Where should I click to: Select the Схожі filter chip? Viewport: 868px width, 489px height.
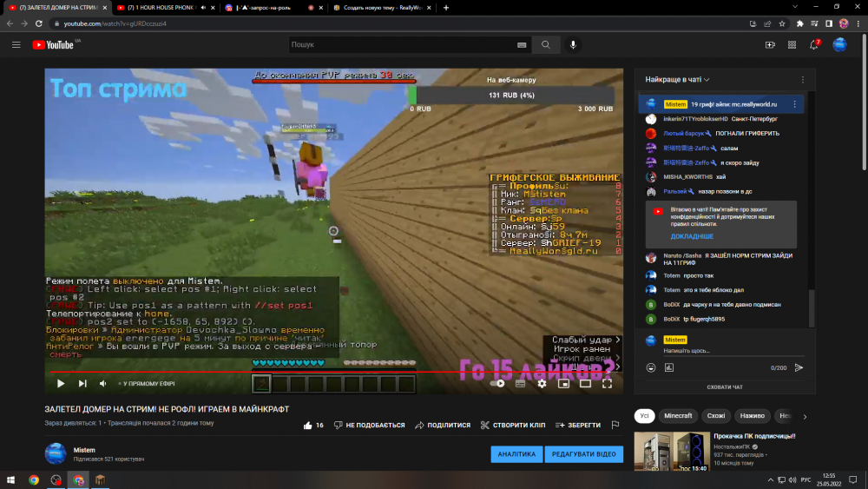(x=716, y=416)
